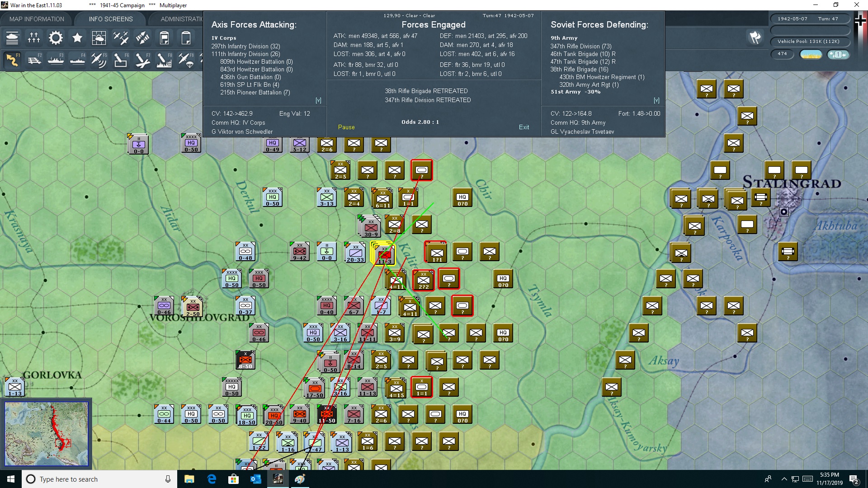
Task: Open the order of battle tank icon
Action: [12, 38]
